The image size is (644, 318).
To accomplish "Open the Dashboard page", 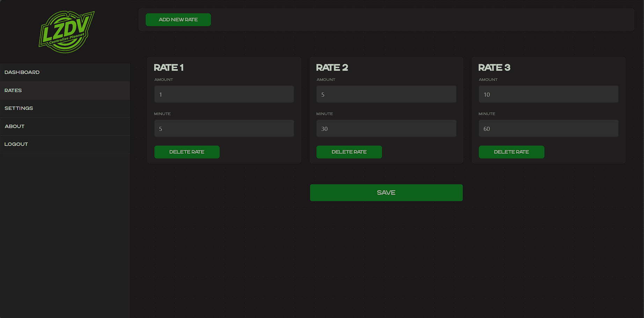I will click(22, 72).
